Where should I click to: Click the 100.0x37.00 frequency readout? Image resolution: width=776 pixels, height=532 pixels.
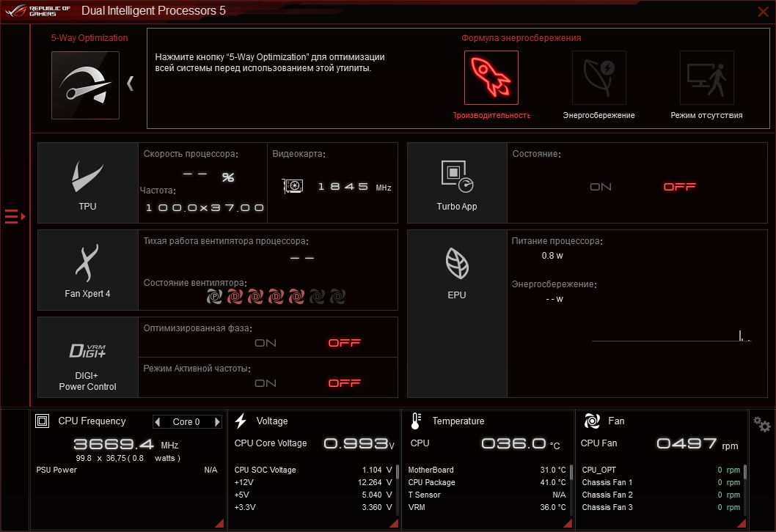[205, 207]
